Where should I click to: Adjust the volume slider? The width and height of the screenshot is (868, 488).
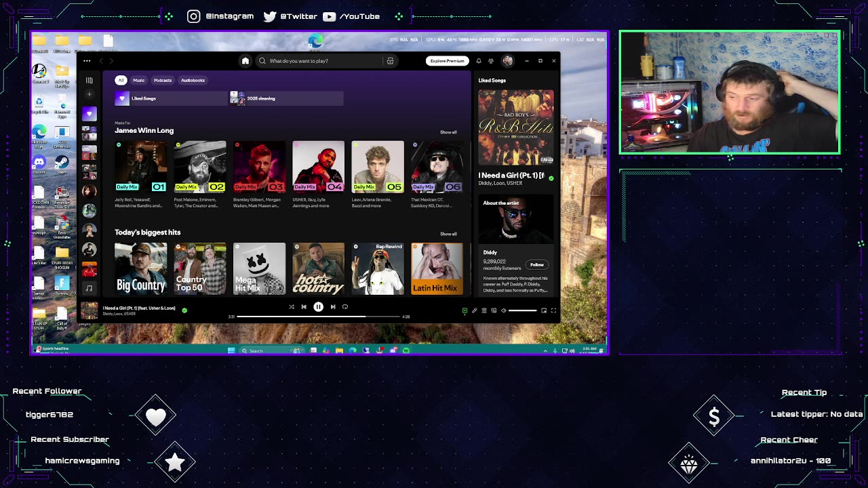tap(523, 310)
